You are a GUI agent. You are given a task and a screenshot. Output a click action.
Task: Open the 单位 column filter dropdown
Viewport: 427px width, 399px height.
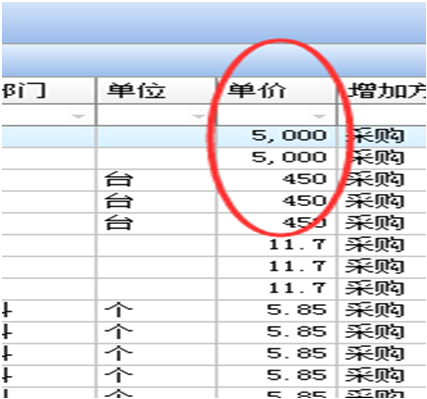pyautogui.click(x=199, y=116)
